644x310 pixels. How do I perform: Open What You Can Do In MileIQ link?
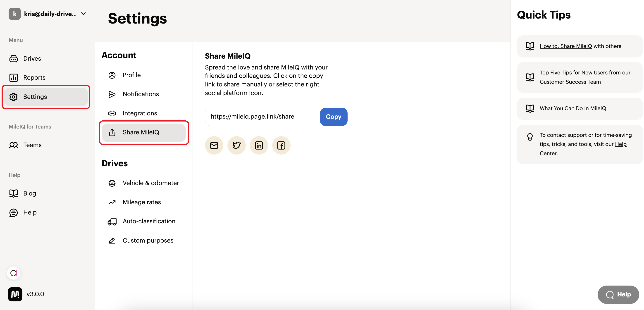click(573, 109)
